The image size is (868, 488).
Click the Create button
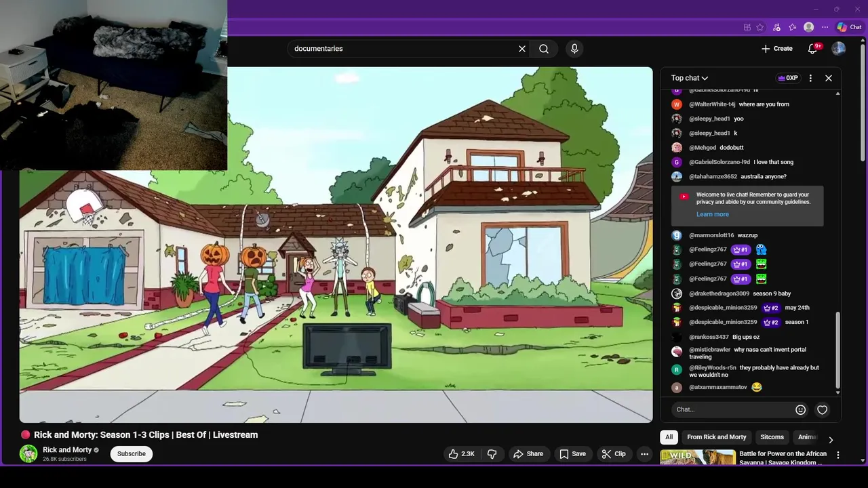click(776, 49)
